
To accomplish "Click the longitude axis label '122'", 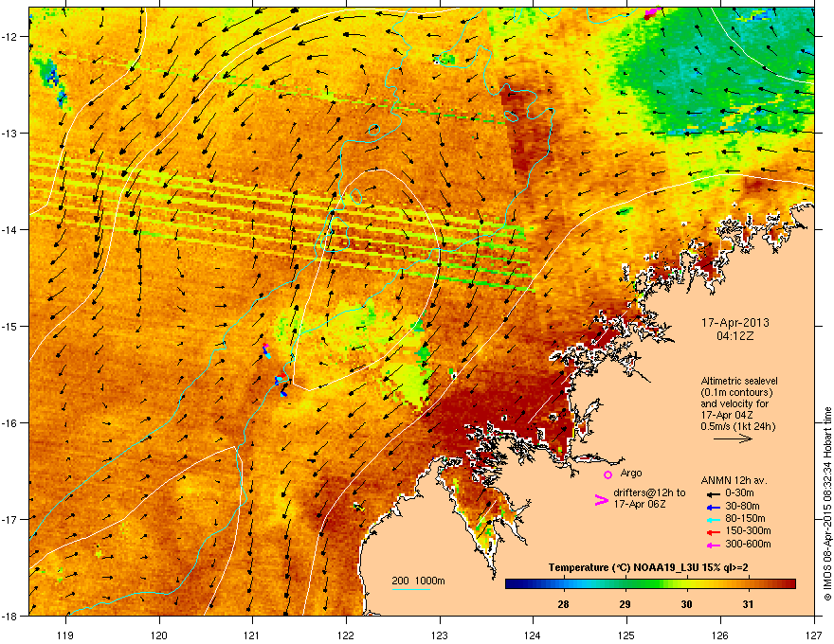I will pyautogui.click(x=346, y=635).
